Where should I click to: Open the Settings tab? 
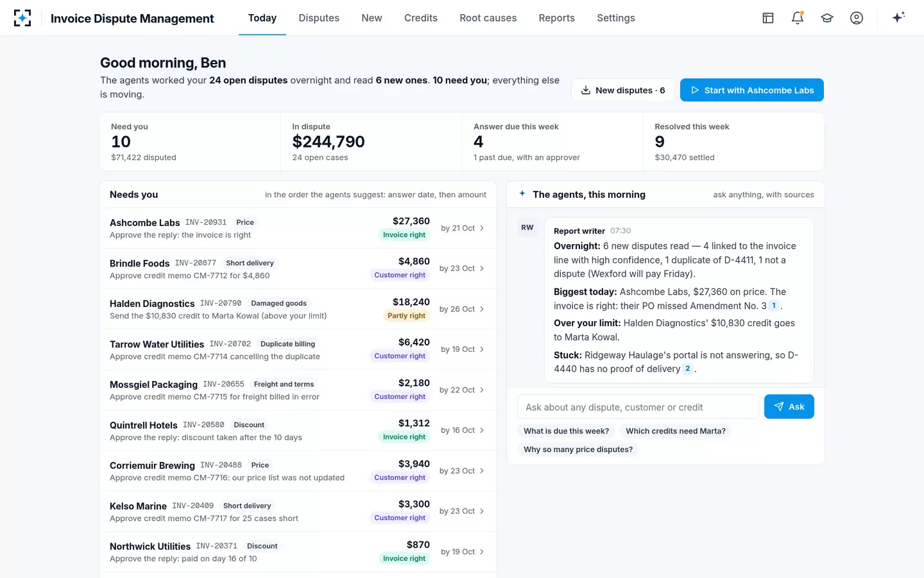(616, 18)
